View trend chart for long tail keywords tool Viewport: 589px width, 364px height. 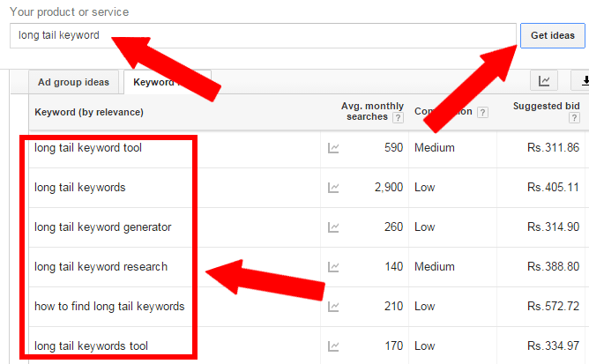pyautogui.click(x=333, y=346)
